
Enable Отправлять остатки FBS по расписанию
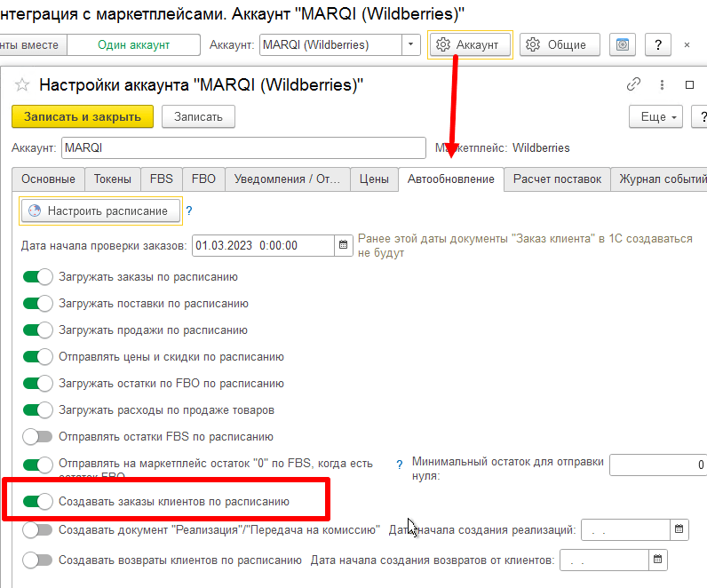[37, 437]
